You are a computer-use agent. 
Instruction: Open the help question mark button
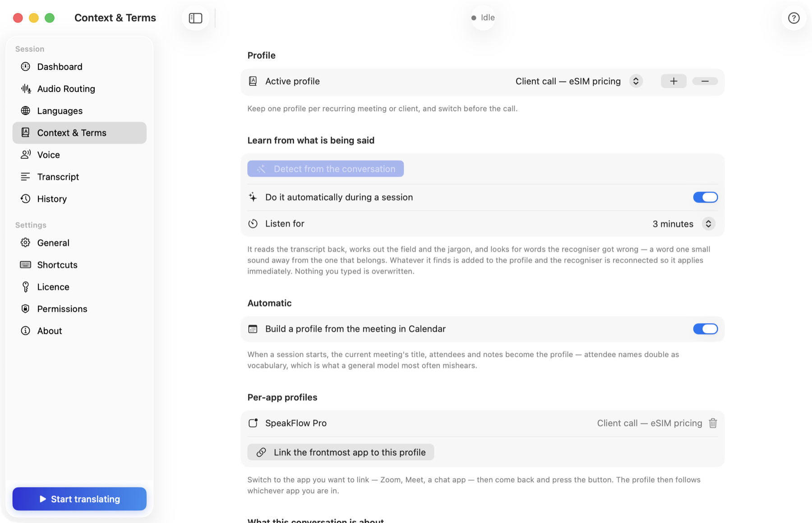(x=794, y=18)
